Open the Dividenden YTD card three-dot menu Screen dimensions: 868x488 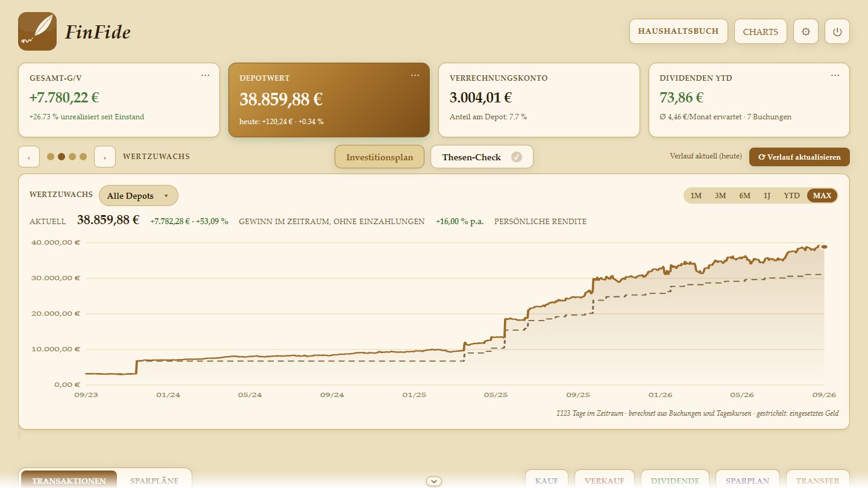[x=835, y=75]
